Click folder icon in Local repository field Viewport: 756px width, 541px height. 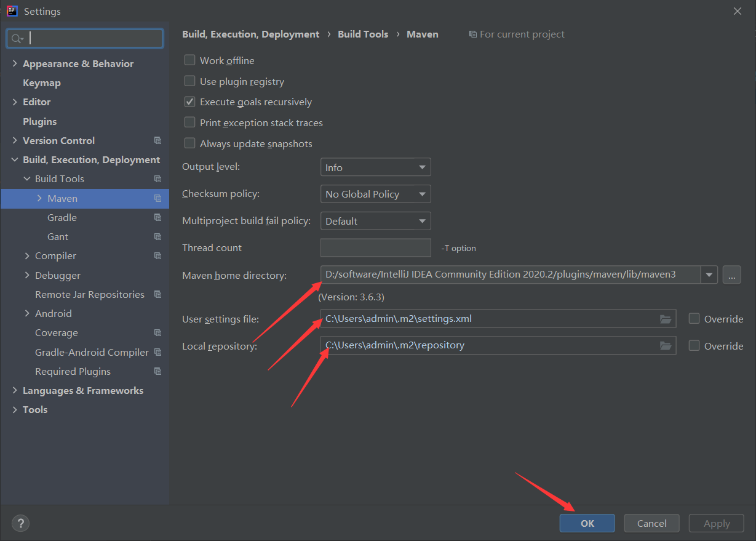pos(665,346)
